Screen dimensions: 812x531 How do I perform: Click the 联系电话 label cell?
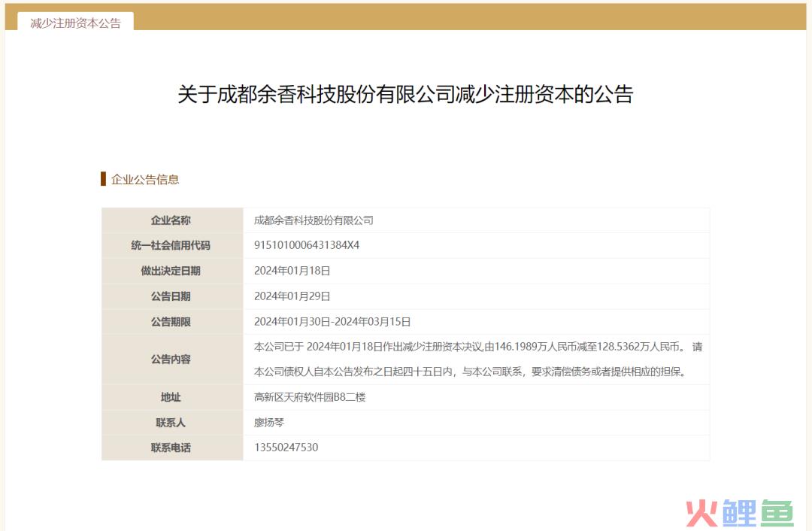(171, 448)
